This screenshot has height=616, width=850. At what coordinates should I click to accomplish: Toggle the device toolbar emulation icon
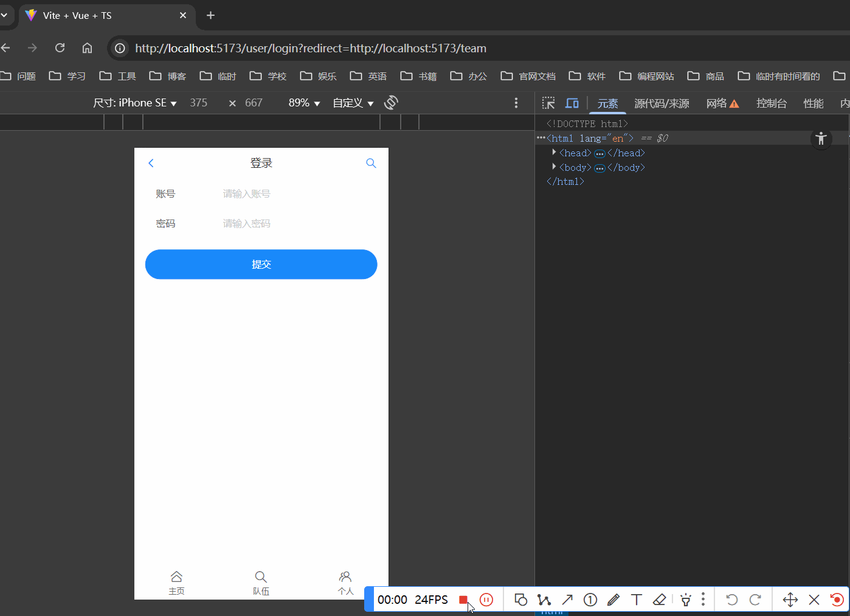coord(572,103)
